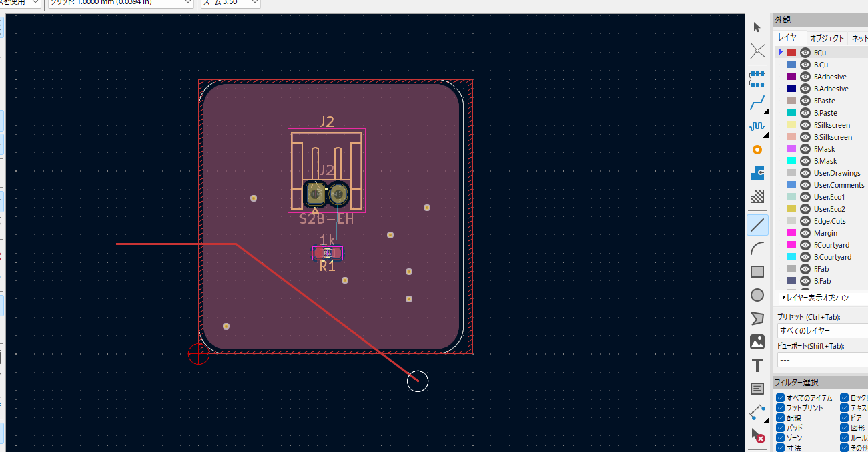Screen dimensions: 868x452
Task: Click the B.Mask cyan color swatch
Action: [791, 161]
